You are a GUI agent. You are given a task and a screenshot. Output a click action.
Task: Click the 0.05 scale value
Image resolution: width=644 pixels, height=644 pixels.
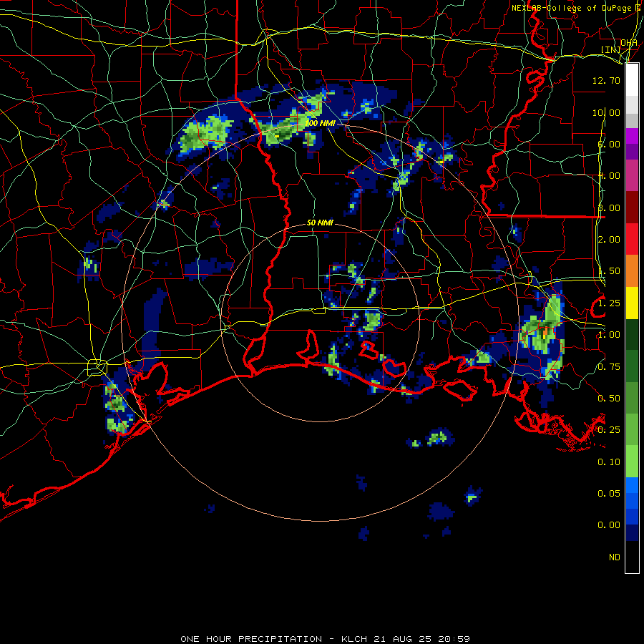coord(609,494)
